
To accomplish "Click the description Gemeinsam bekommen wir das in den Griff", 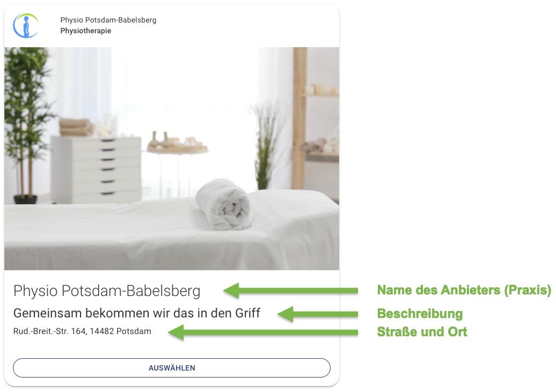I will [137, 313].
